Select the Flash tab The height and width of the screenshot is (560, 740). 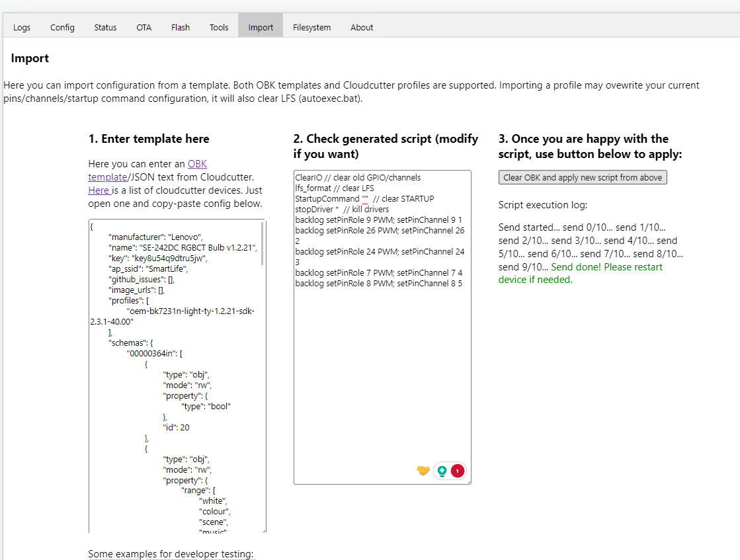[x=181, y=27]
